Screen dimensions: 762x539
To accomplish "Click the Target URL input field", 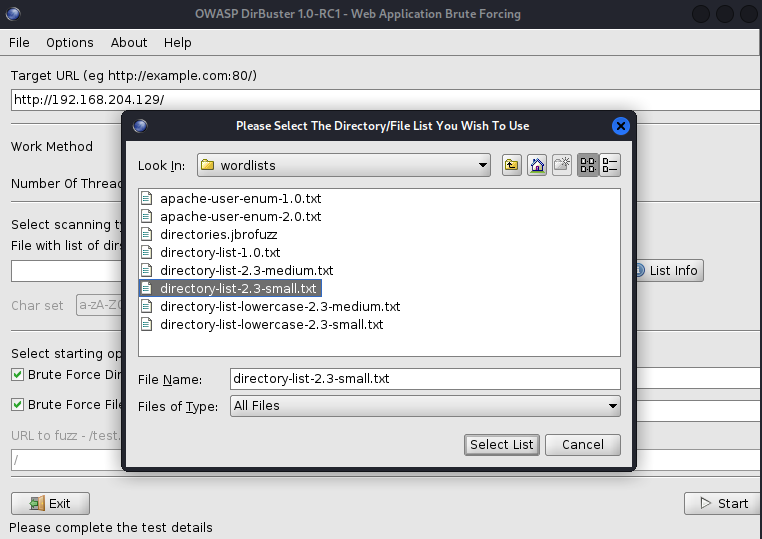I will 386,100.
